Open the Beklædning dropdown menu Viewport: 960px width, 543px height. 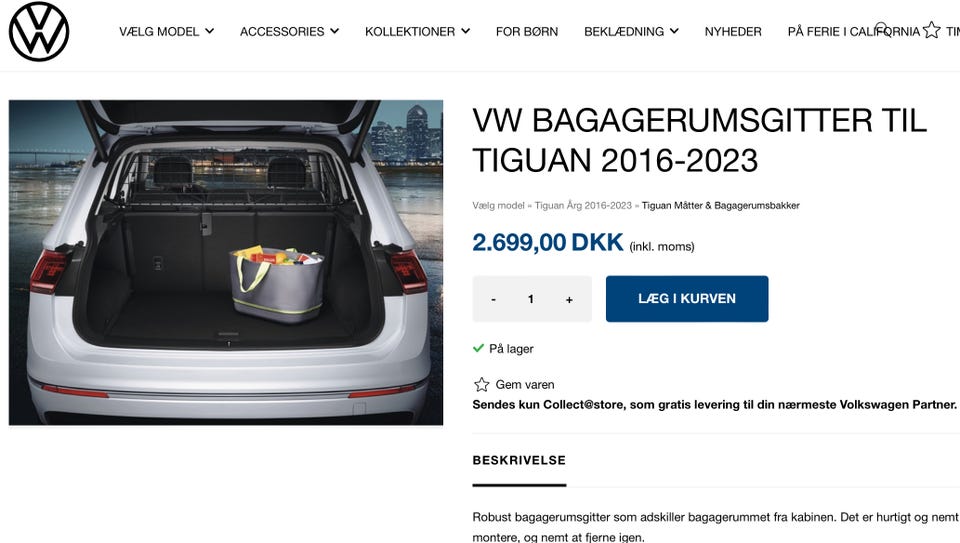(631, 31)
